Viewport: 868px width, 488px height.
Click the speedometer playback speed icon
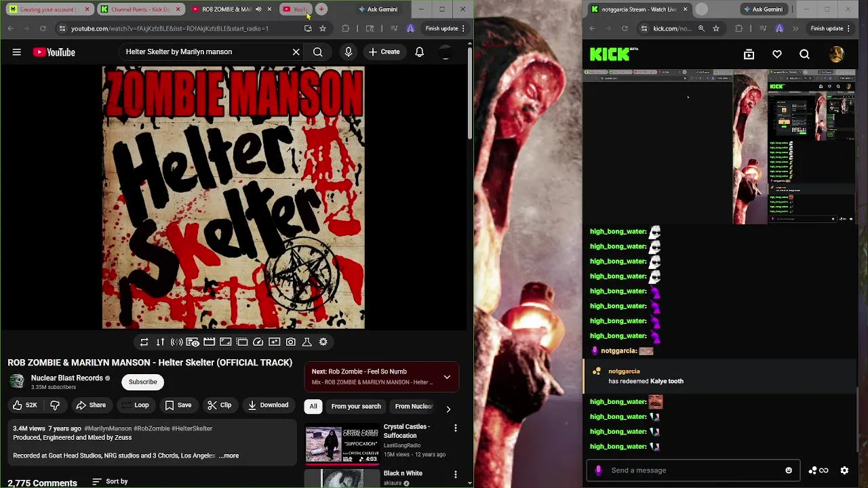(258, 342)
